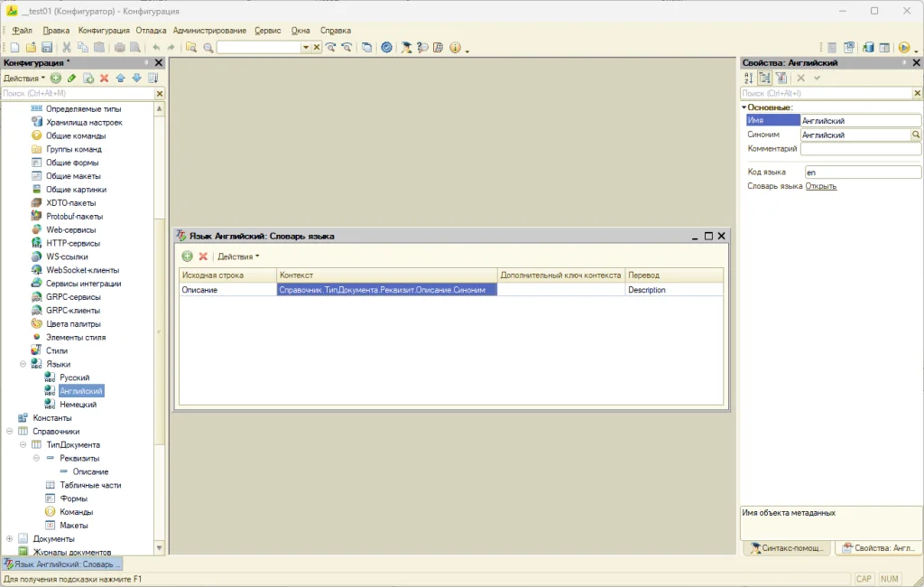The width and height of the screenshot is (924, 587).
Task: Click the green add icon in dictionary window
Action: (x=187, y=256)
